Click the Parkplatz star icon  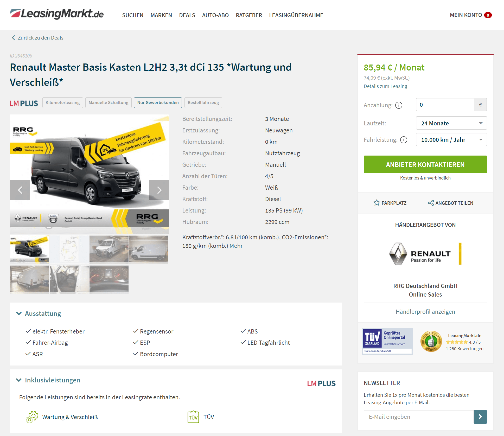click(x=377, y=203)
